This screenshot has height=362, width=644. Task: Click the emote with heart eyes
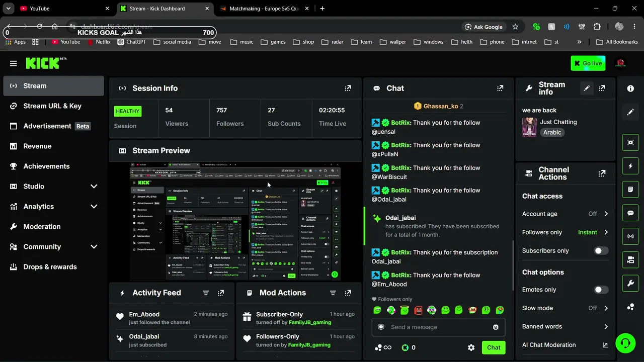[500, 310]
